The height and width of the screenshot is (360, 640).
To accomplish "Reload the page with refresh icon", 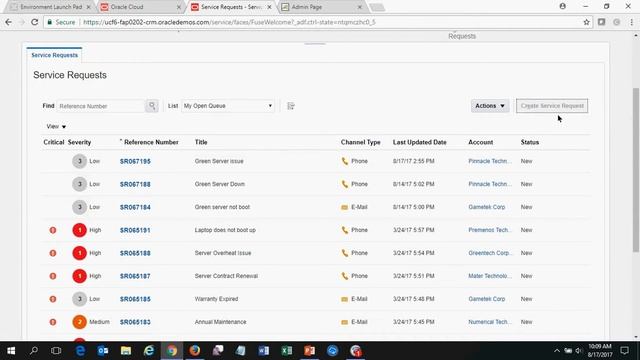I will (35, 22).
